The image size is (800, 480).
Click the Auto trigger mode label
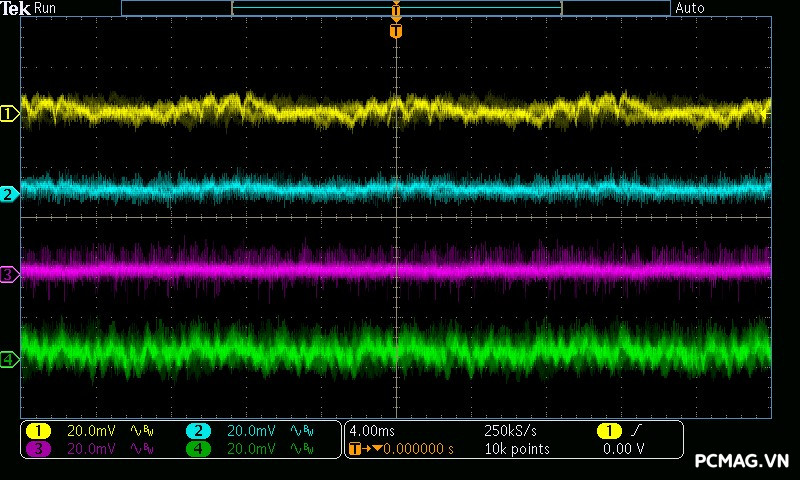pyautogui.click(x=690, y=8)
